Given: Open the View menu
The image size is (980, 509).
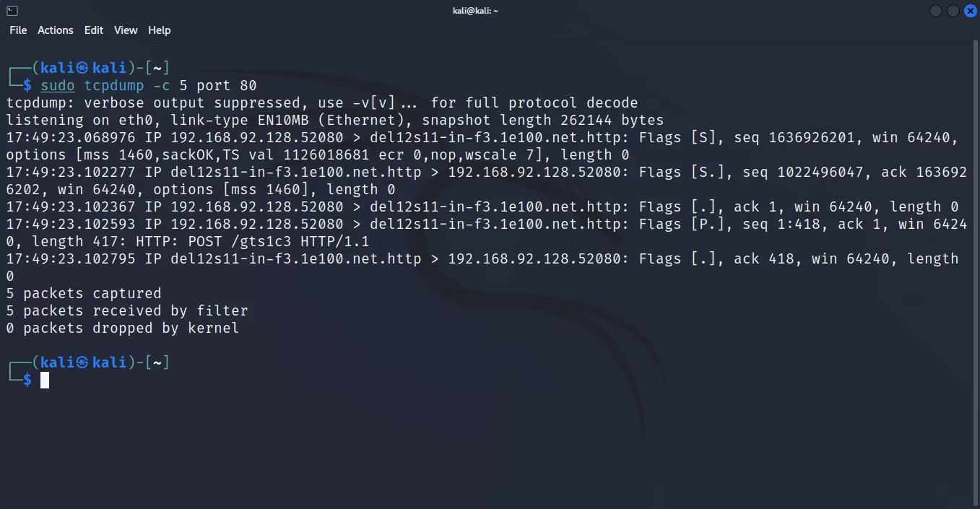Looking at the screenshot, I should pos(126,30).
